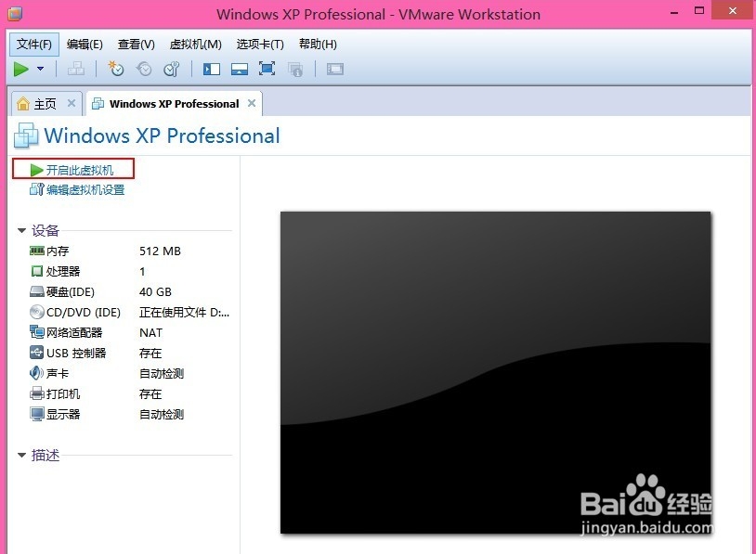Viewport: 756px width, 554px height.
Task: Close the VMware Workstation window
Action: (x=733, y=10)
